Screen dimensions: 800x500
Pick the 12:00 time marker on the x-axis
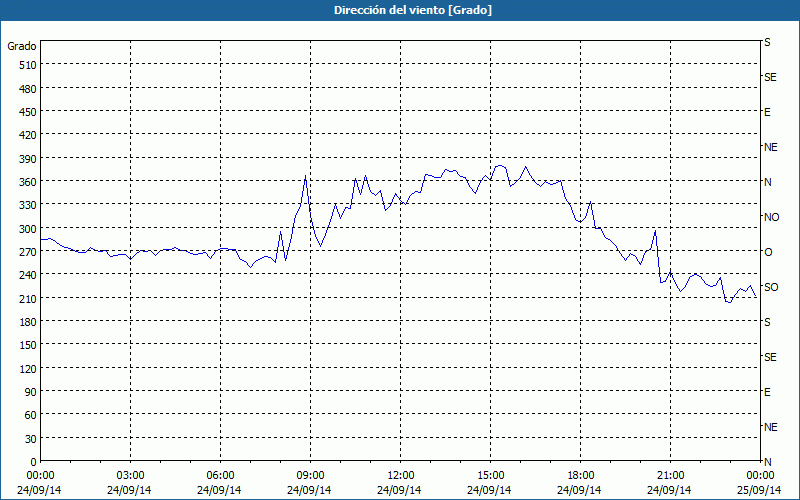click(401, 475)
